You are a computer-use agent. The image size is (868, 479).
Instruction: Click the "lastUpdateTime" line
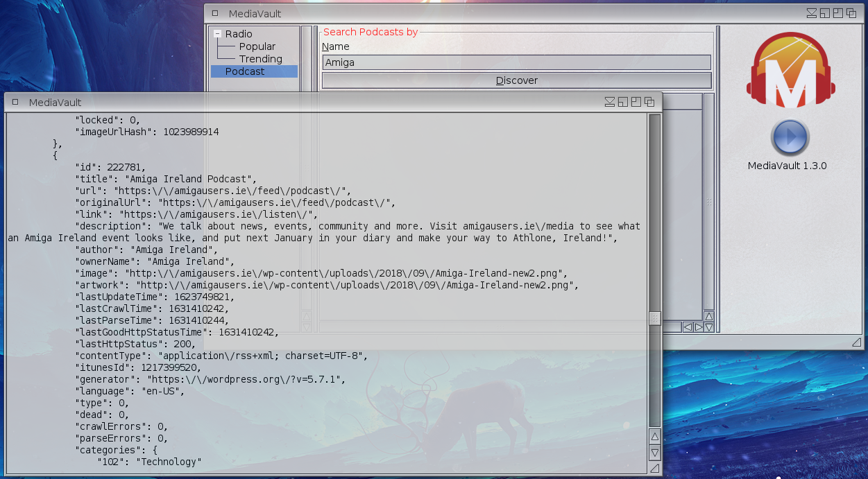pyautogui.click(x=154, y=297)
